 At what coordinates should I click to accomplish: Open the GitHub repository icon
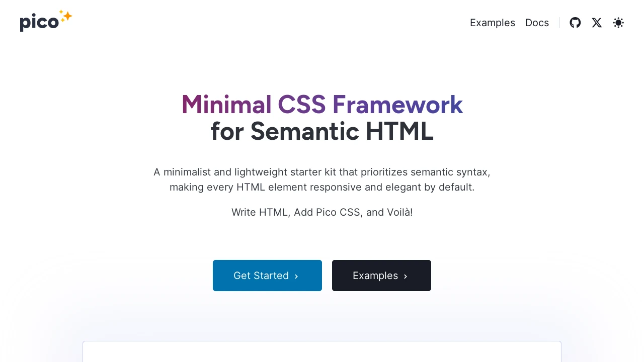click(x=575, y=23)
